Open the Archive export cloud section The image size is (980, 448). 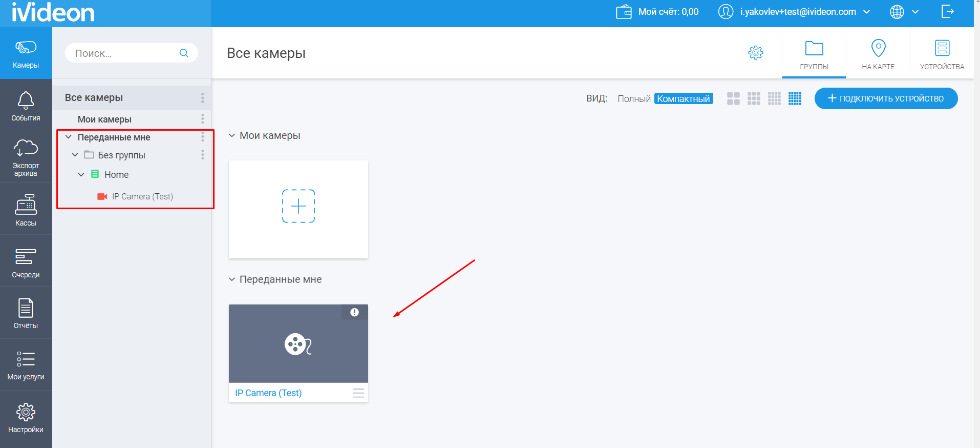[x=26, y=157]
